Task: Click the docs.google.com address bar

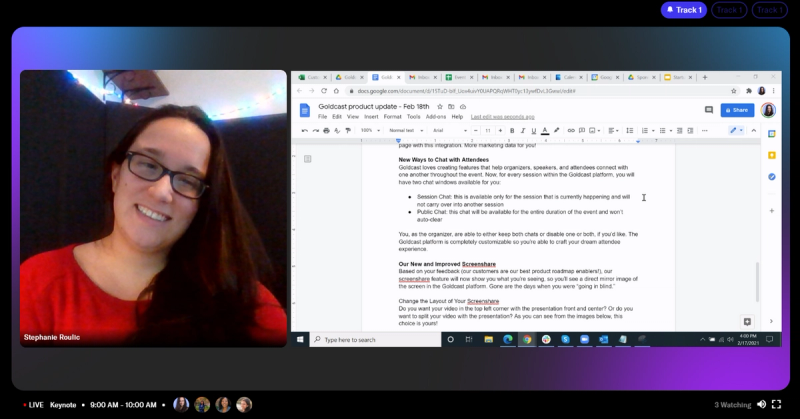Action: (x=543, y=91)
